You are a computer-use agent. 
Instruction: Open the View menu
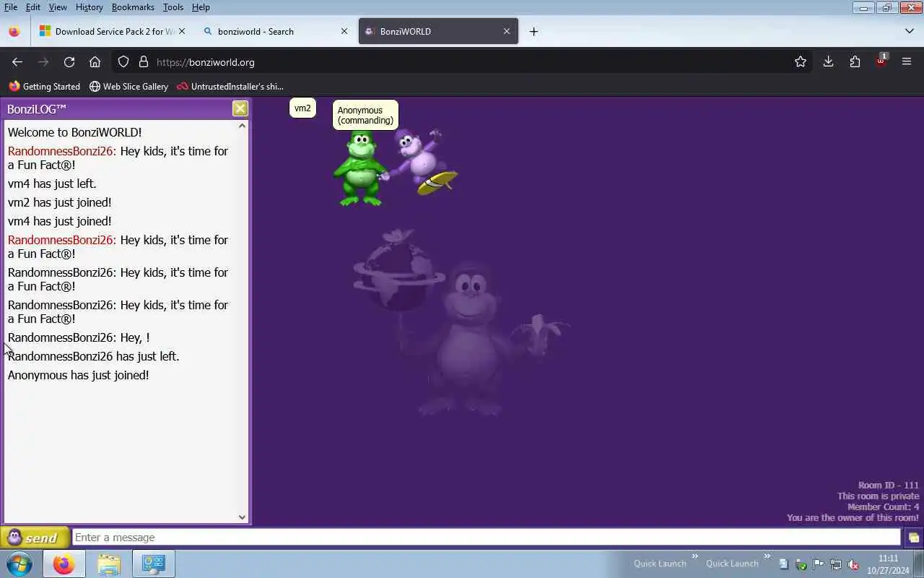pyautogui.click(x=58, y=7)
